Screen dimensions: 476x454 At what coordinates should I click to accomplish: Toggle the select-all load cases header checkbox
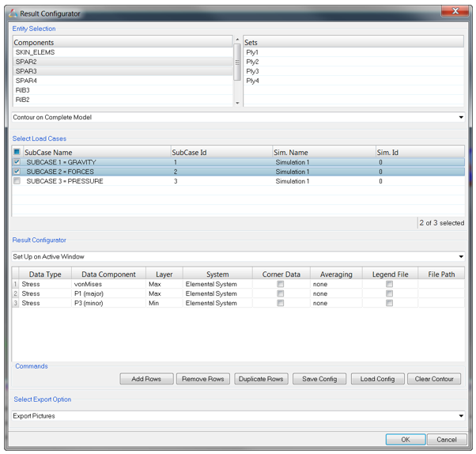[x=17, y=152]
